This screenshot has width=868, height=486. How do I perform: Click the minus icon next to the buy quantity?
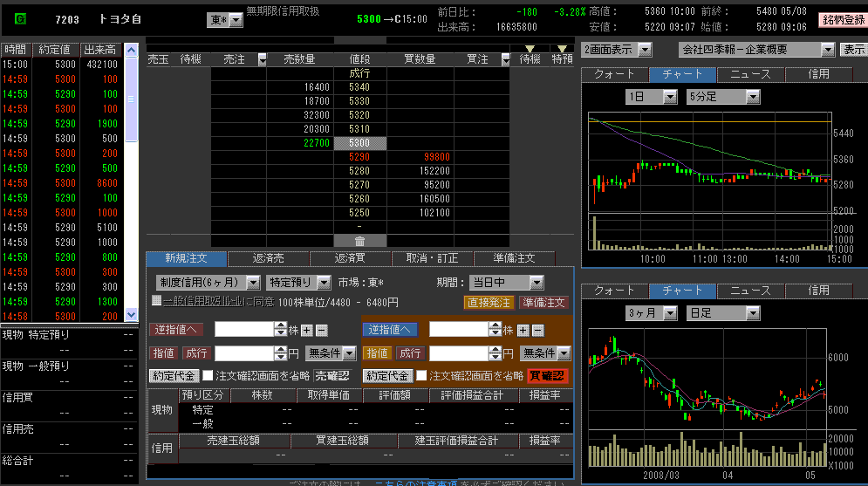(537, 330)
